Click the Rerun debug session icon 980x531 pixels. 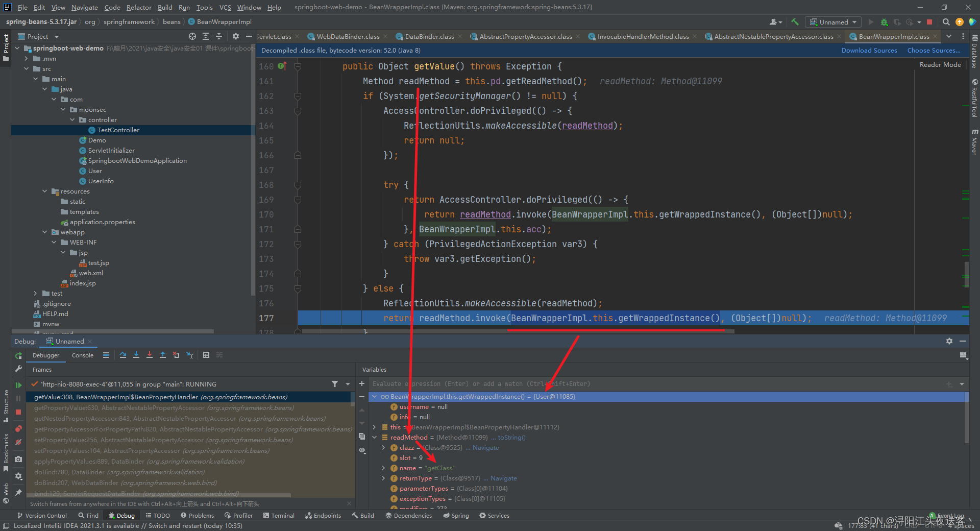[18, 355]
